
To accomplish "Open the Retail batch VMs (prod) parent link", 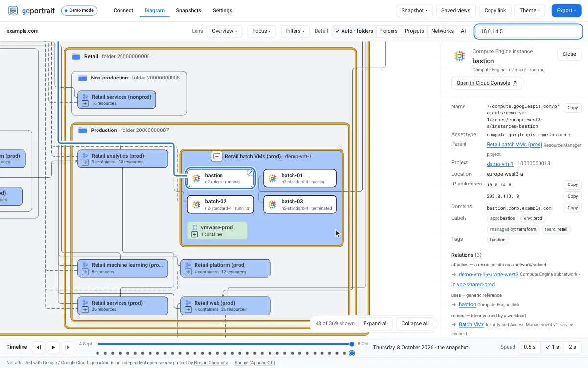I will pos(514,145).
